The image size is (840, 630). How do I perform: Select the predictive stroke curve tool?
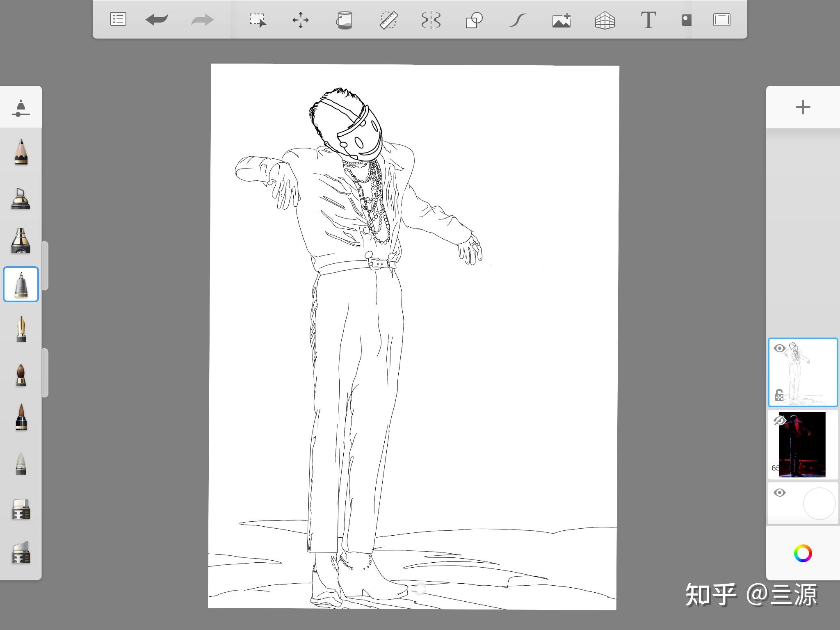click(518, 20)
